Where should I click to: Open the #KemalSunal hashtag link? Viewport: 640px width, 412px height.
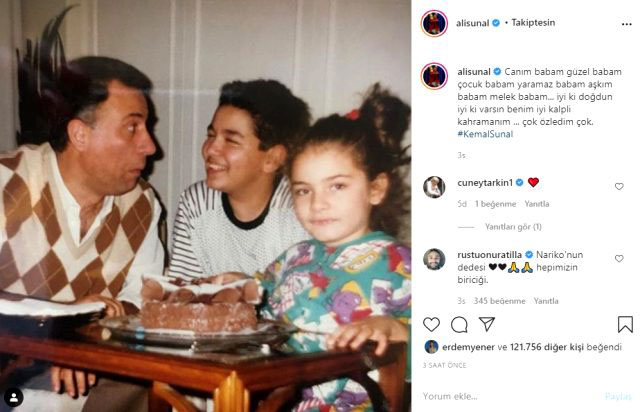[x=485, y=134]
